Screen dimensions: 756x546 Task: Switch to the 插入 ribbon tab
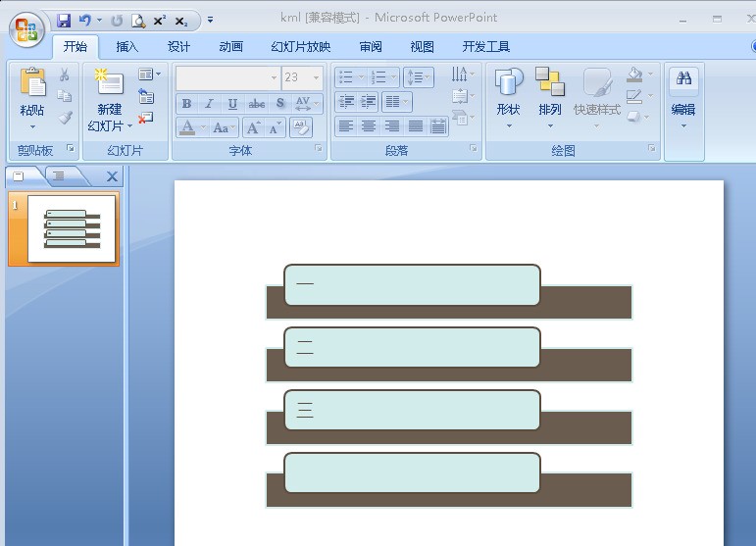pos(127,47)
